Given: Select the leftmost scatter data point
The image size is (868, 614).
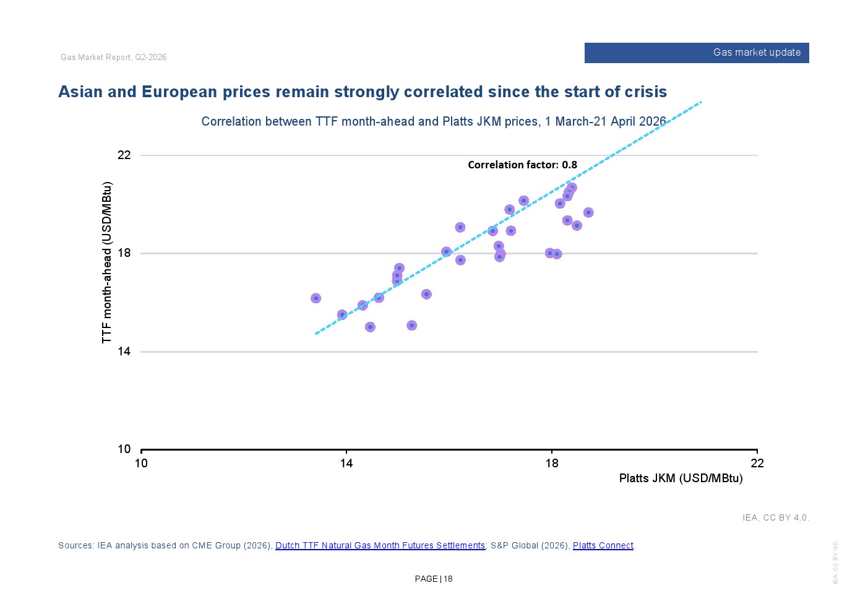Looking at the screenshot, I should (316, 298).
